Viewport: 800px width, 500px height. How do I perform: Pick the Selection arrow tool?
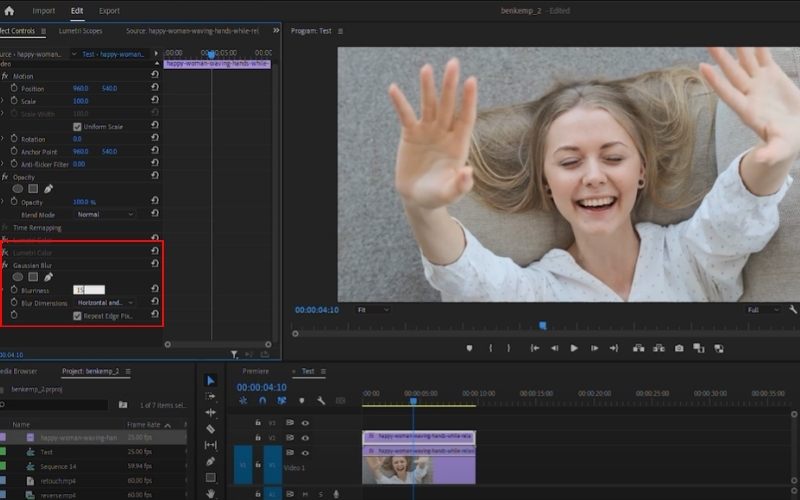210,380
